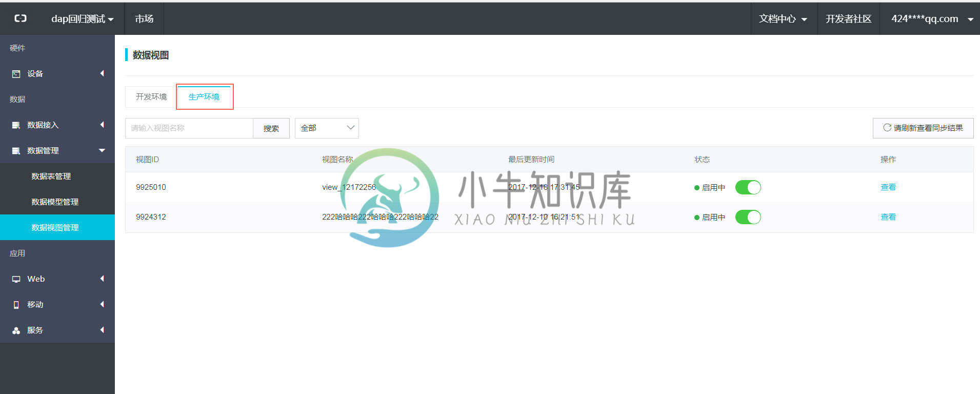Collapse the 数据管理 sidebar arrow
980x394 pixels.
point(102,150)
